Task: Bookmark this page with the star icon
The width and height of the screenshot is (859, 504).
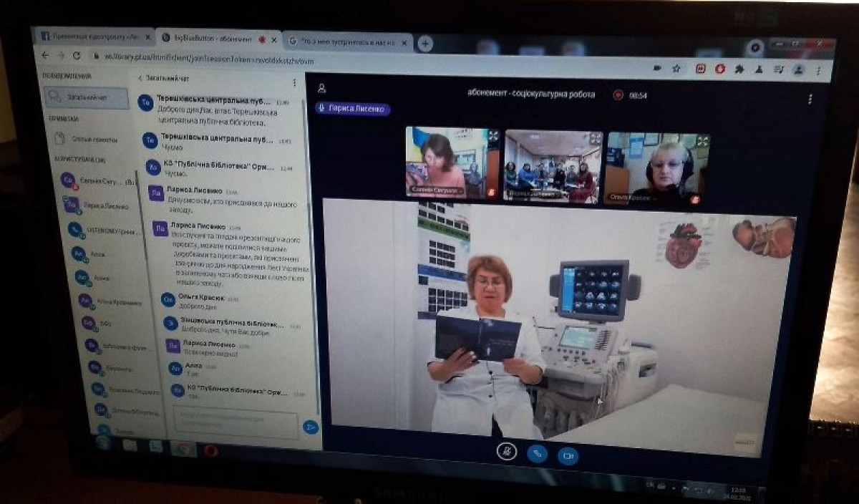Action: pos(676,69)
